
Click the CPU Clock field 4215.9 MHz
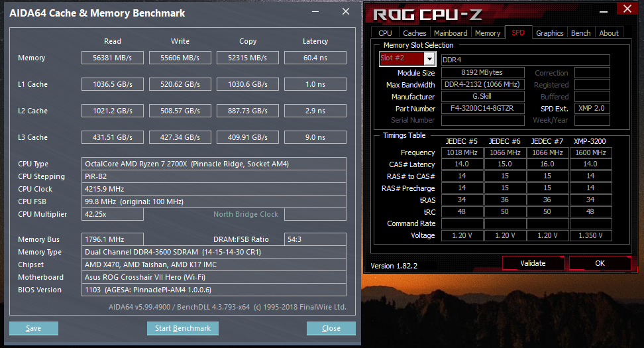coord(214,189)
